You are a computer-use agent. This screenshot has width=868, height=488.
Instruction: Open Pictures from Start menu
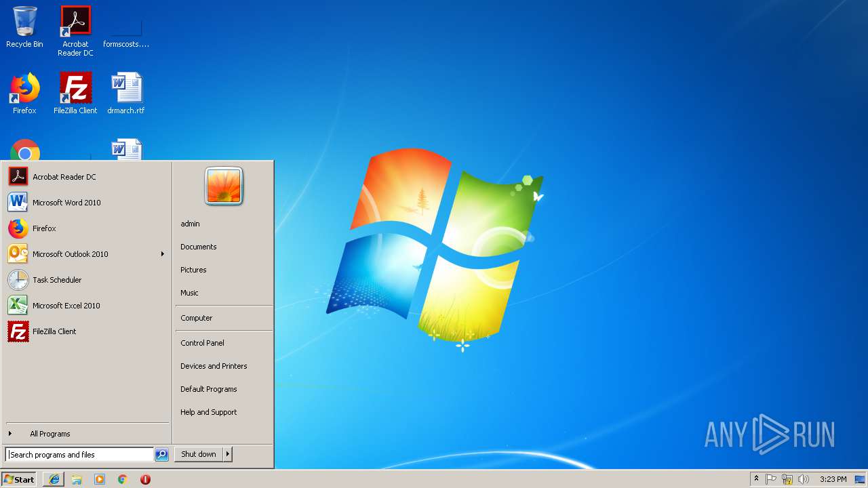tap(223, 270)
